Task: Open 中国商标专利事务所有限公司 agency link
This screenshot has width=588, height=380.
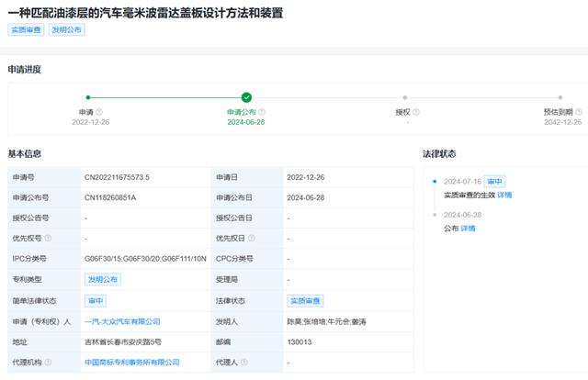Action: click(x=133, y=362)
